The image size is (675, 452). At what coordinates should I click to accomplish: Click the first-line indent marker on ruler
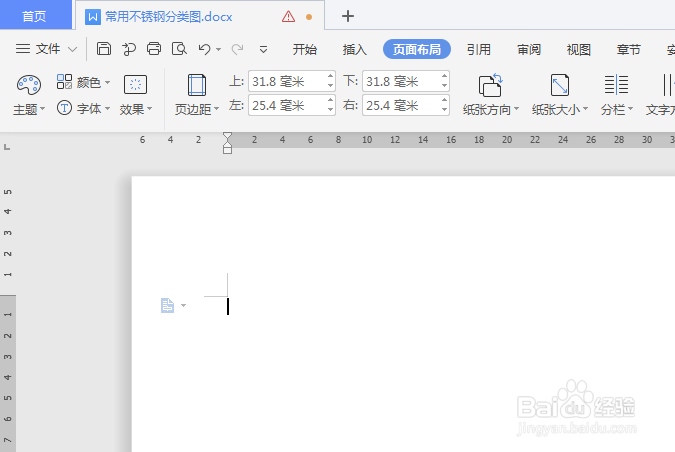click(x=227, y=136)
